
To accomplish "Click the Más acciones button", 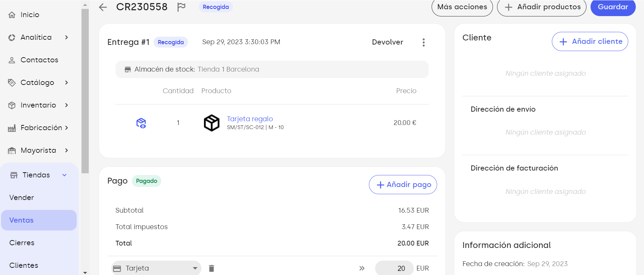I will click(x=462, y=7).
